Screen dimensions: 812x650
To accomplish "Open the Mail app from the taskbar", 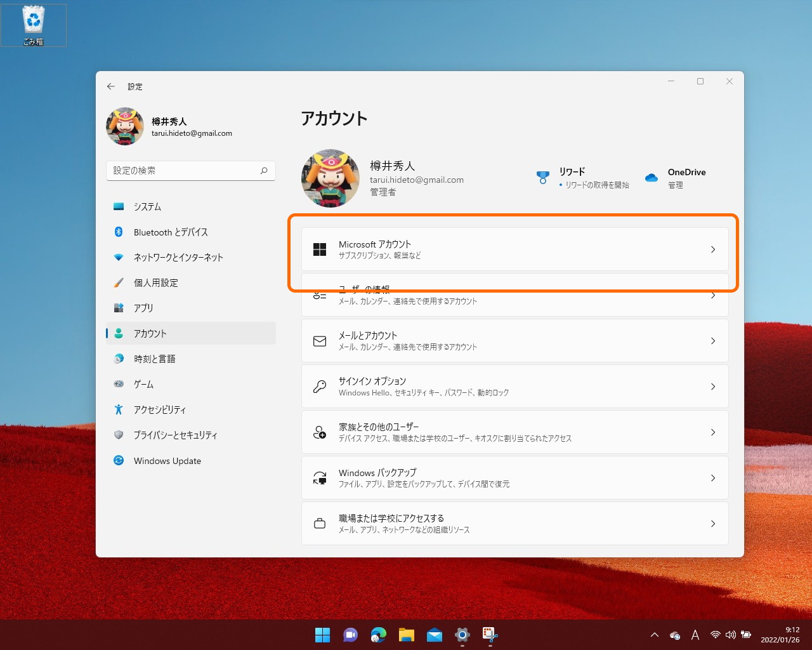I will 434,635.
